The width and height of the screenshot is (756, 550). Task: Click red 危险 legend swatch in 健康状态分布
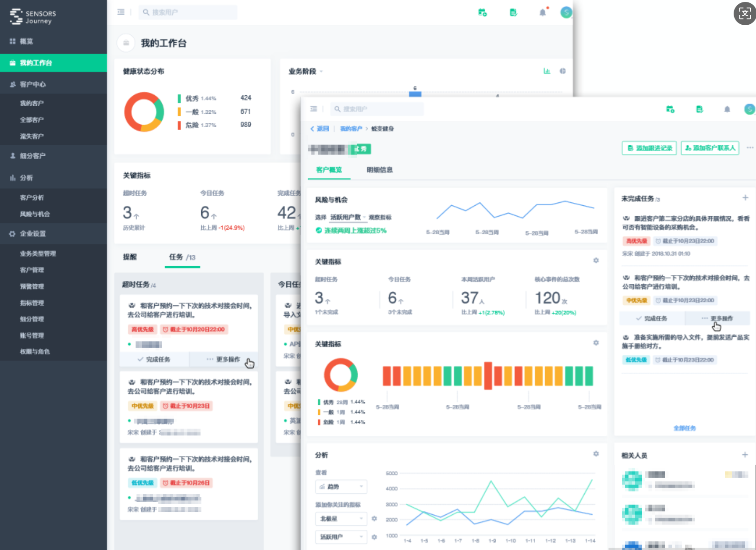click(x=179, y=125)
